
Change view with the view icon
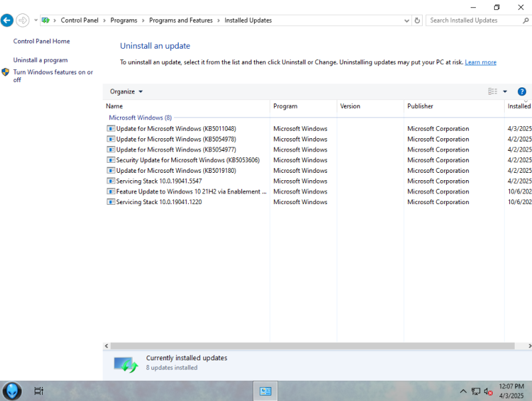493,91
